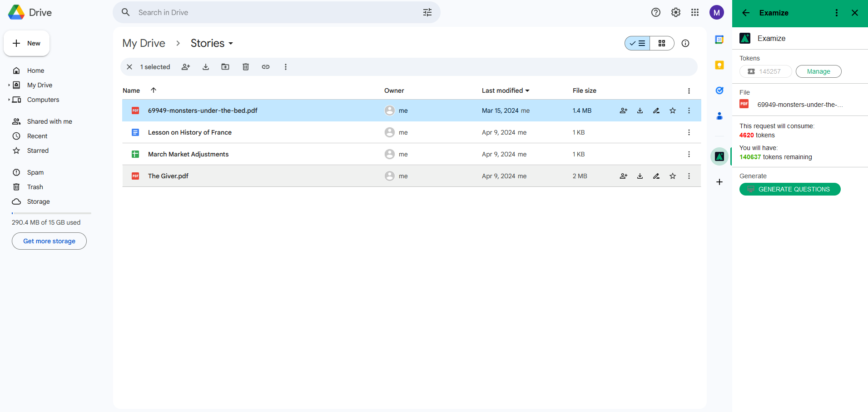Image resolution: width=868 pixels, height=412 pixels.
Task: Close the Examize side panel
Action: [x=855, y=13]
